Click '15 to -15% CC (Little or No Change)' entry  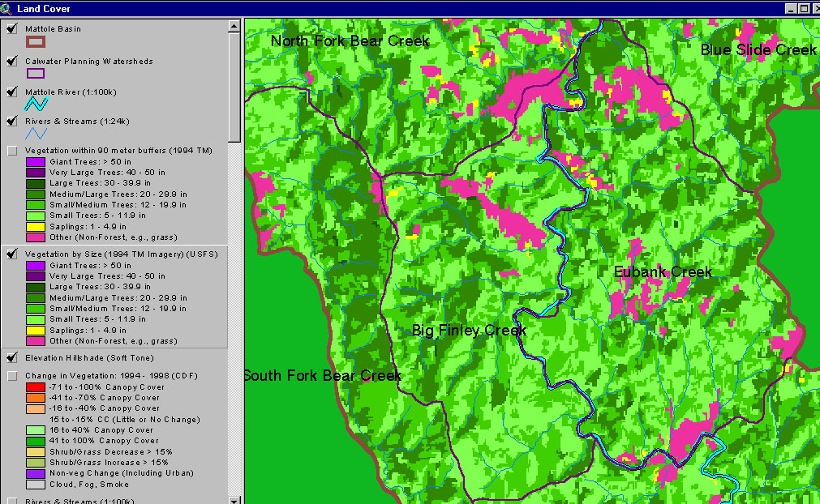[x=124, y=420]
